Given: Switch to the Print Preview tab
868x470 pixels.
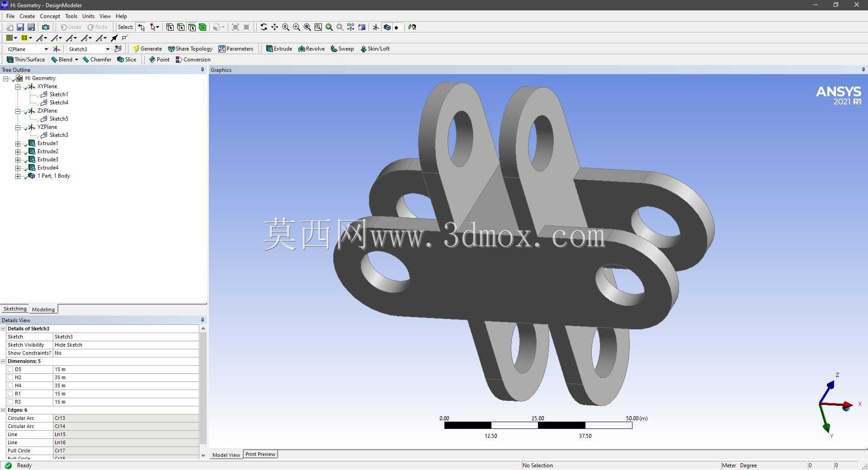Looking at the screenshot, I should point(260,454).
